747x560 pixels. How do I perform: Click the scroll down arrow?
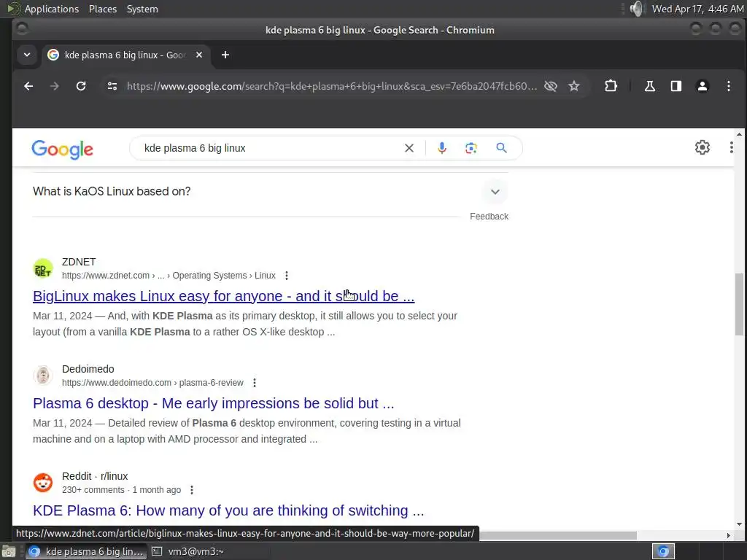click(739, 524)
